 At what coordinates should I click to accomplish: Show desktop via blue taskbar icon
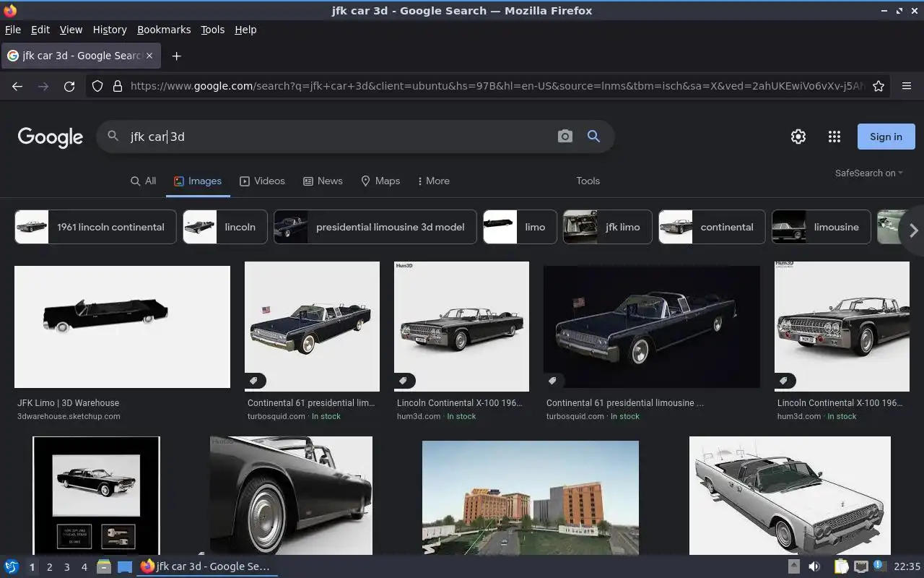tap(125, 566)
